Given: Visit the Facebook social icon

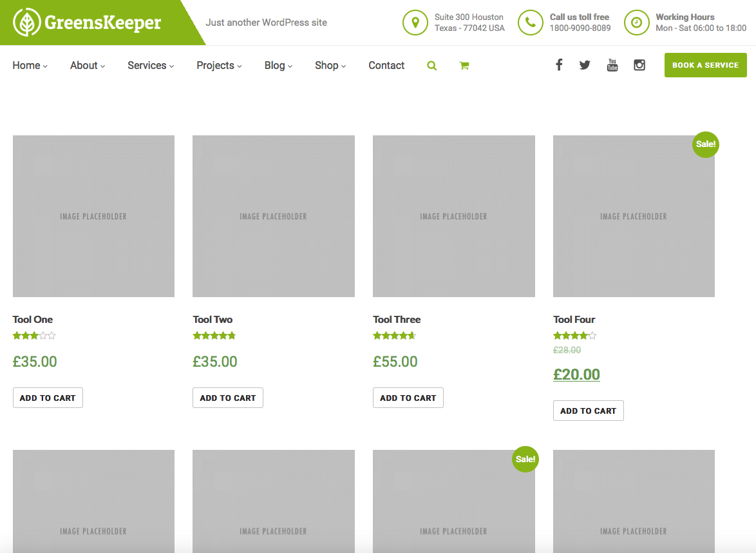Looking at the screenshot, I should click(559, 64).
